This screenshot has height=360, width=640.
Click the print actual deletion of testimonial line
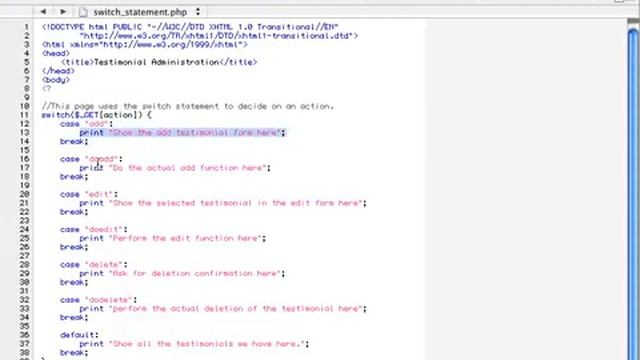click(223, 309)
